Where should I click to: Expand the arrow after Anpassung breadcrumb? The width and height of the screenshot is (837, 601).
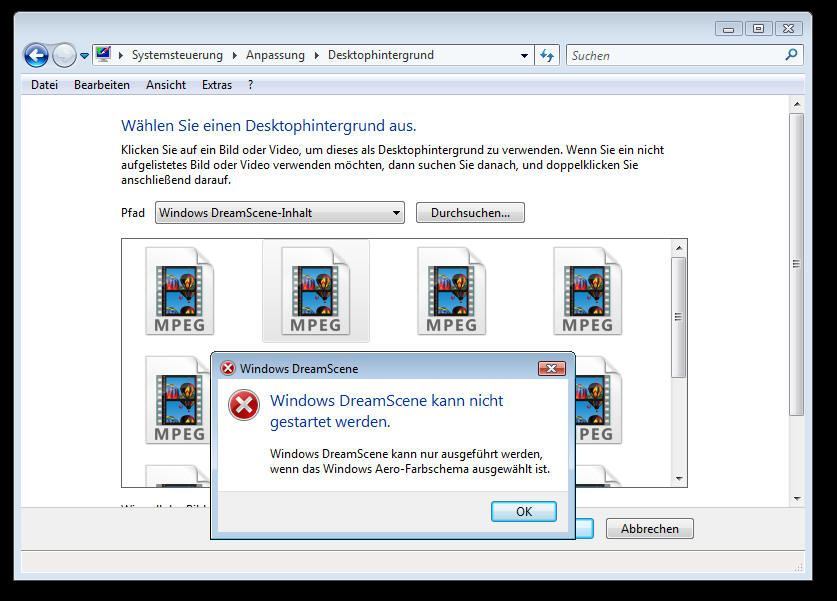click(317, 56)
